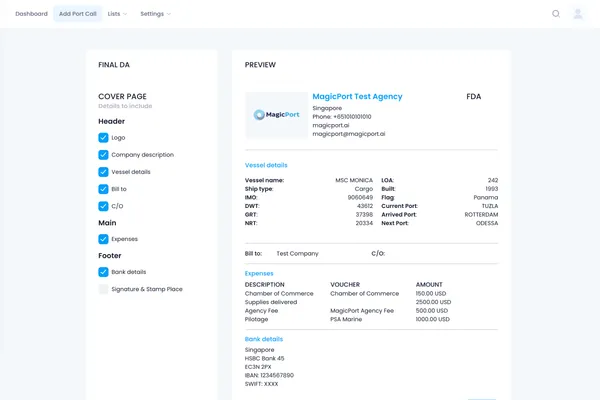Enable Signature & Stamp Place checkbox

pyautogui.click(x=103, y=289)
